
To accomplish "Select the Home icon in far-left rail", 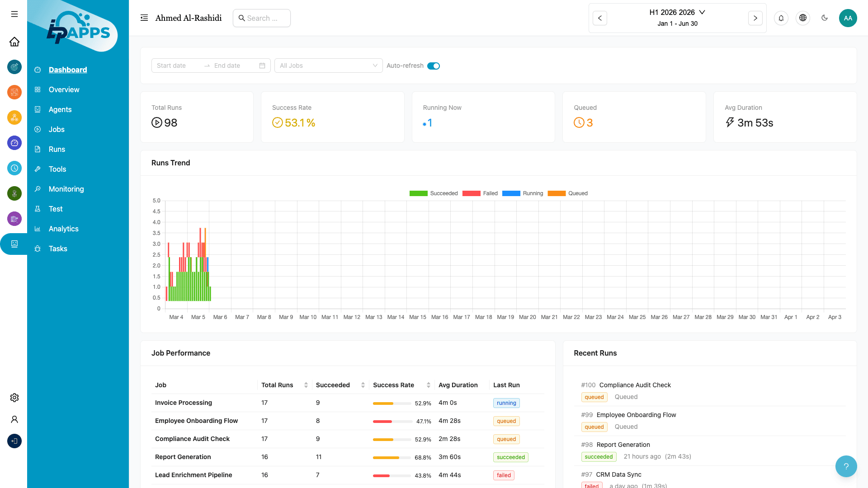I will point(14,42).
